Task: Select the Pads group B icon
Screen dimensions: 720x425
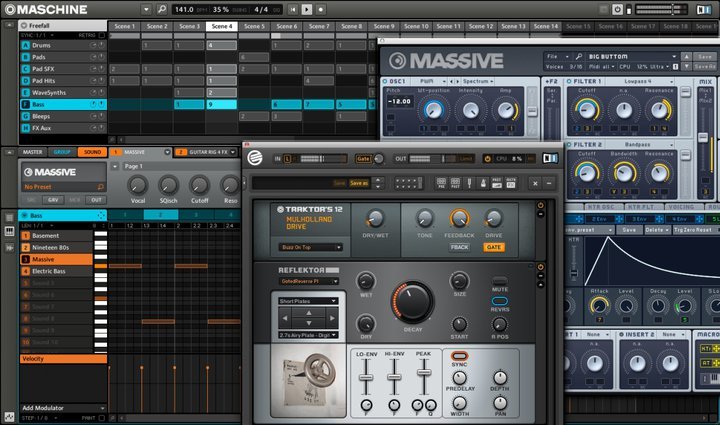Action: point(26,57)
